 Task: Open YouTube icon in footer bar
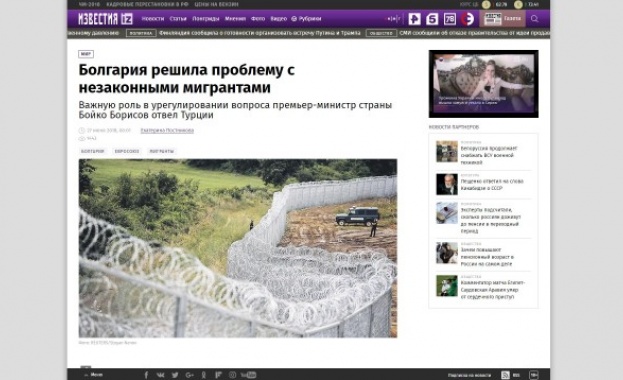pos(248,375)
